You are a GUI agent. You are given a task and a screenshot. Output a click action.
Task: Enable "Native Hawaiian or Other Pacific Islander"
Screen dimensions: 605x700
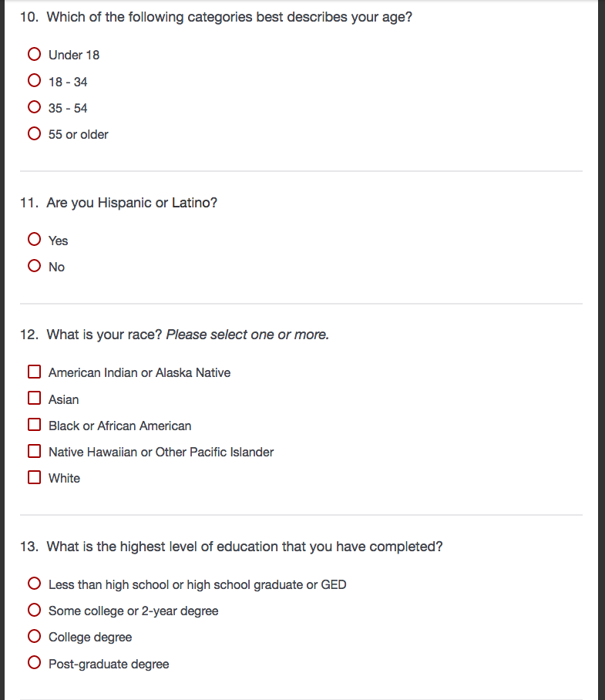pyautogui.click(x=34, y=452)
